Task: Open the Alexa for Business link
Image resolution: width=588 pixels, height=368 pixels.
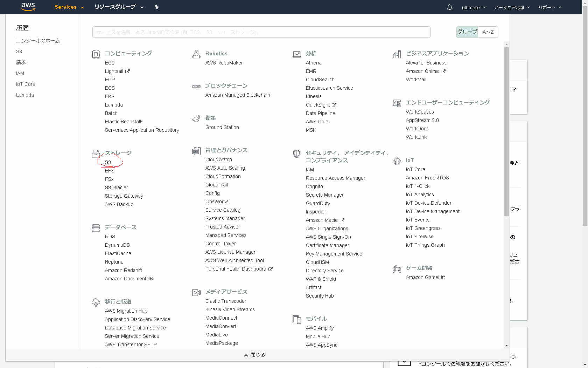Action: tap(426, 63)
